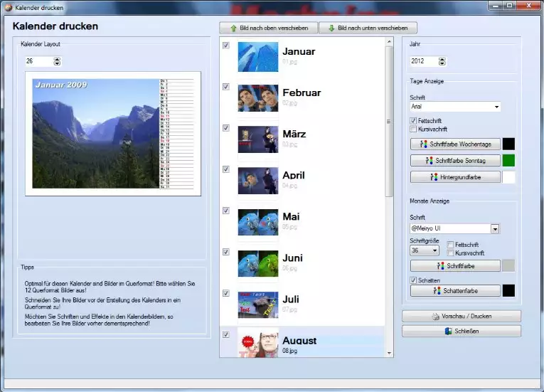Screen dimensions: 544x392
Task: Increase the Jahr 2012 spinner value
Action: (x=442, y=59)
